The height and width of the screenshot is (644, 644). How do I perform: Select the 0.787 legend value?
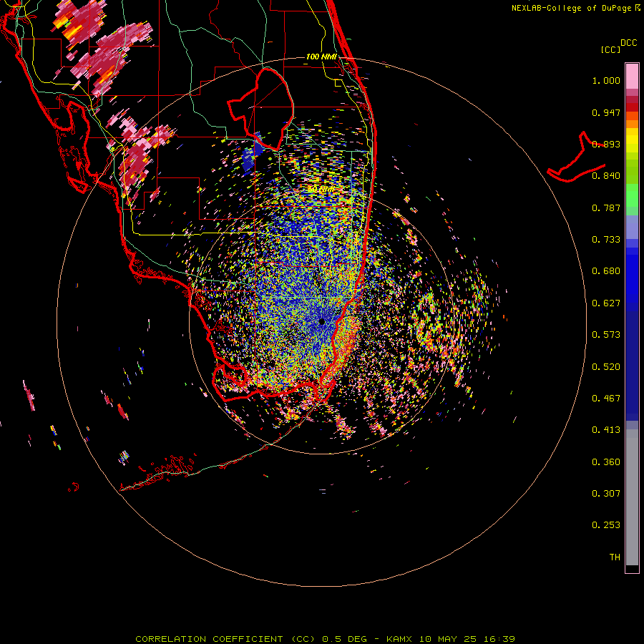click(x=606, y=208)
